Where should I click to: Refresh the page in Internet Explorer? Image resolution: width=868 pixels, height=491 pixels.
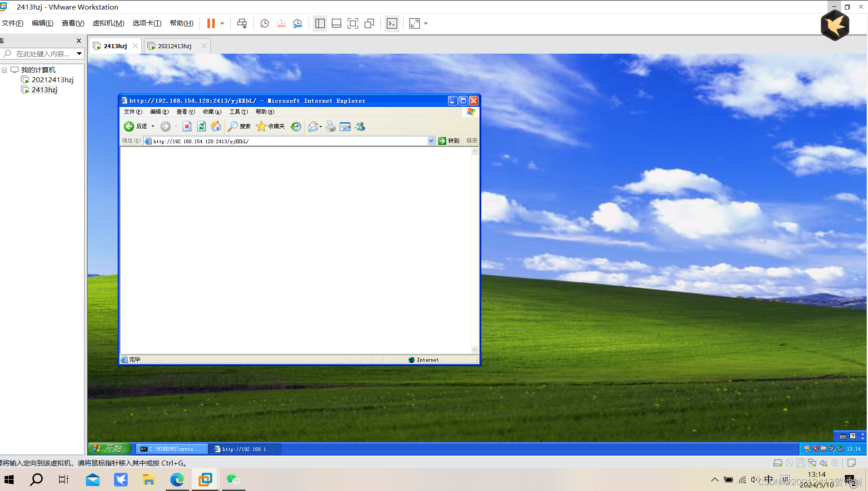pos(201,126)
